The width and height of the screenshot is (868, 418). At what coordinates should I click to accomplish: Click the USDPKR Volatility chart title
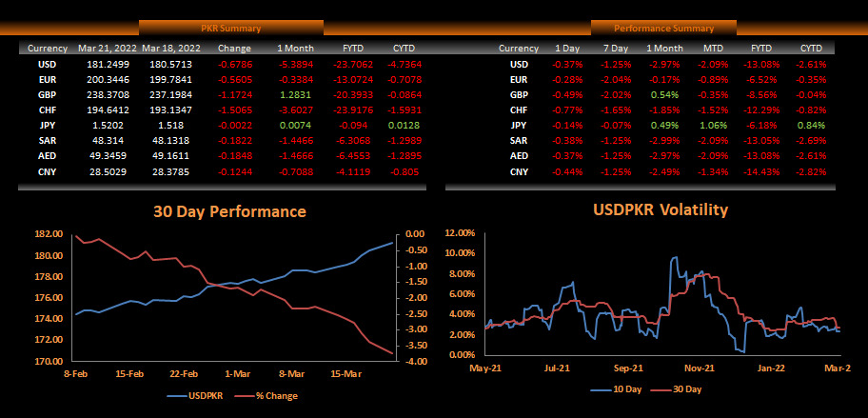[x=660, y=209]
